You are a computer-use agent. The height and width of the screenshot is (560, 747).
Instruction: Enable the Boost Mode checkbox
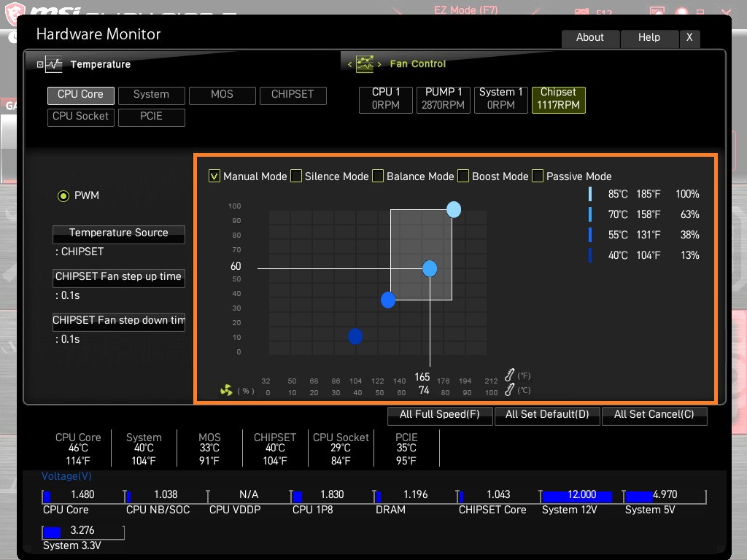[x=463, y=176]
